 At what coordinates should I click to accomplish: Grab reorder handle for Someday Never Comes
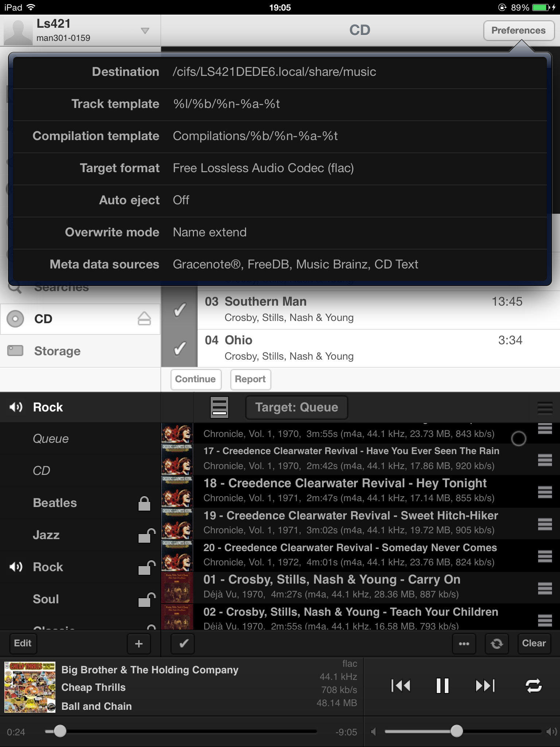[545, 556]
